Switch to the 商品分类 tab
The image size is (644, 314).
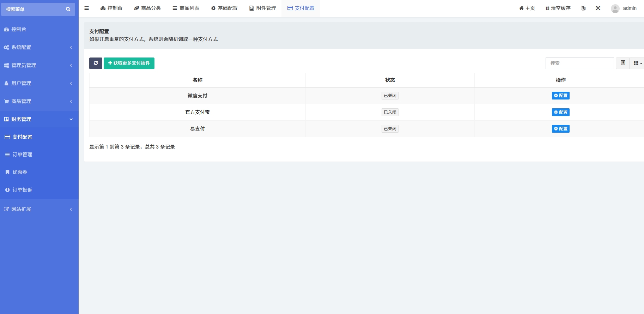click(147, 8)
